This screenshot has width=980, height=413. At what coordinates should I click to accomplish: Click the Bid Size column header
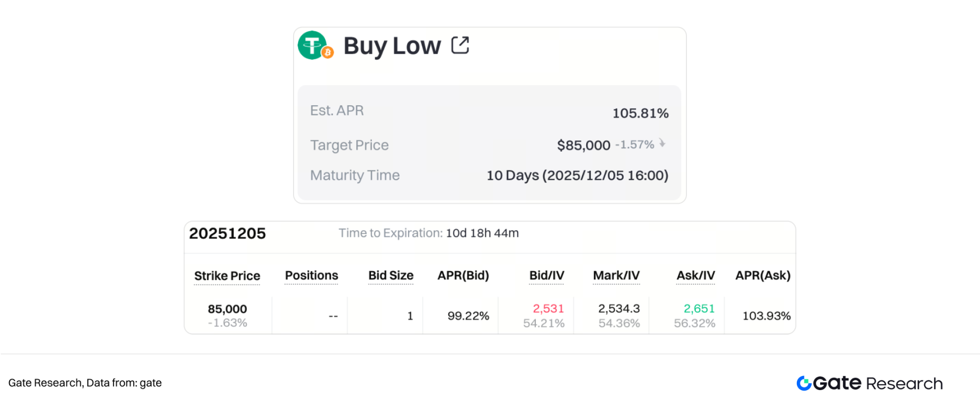tap(390, 275)
